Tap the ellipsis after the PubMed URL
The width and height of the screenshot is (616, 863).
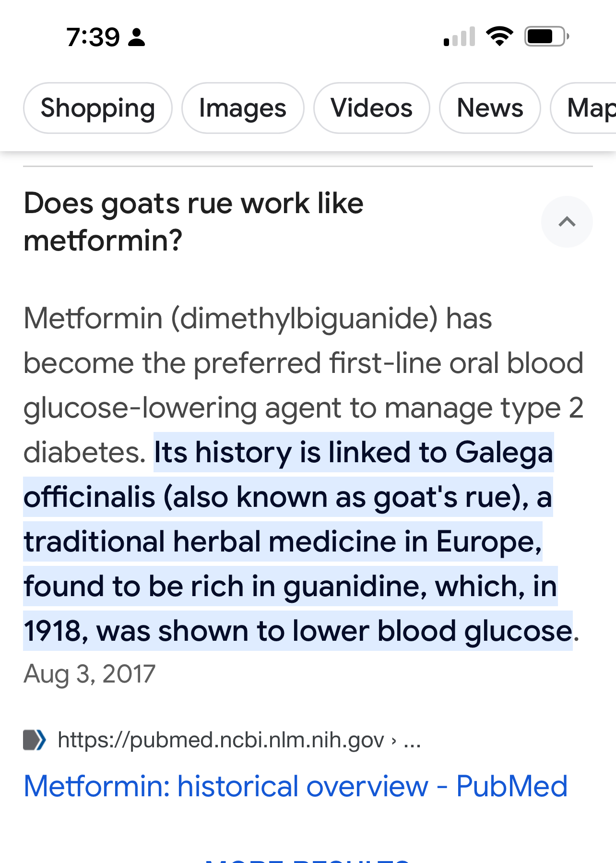(412, 741)
